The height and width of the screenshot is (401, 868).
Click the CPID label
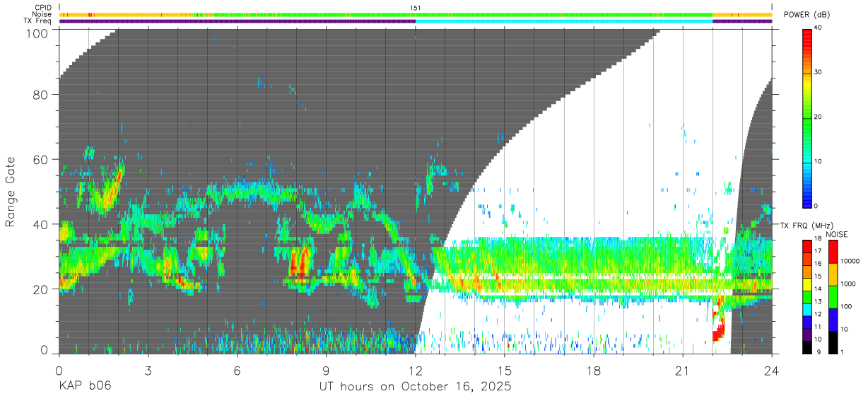(x=43, y=8)
